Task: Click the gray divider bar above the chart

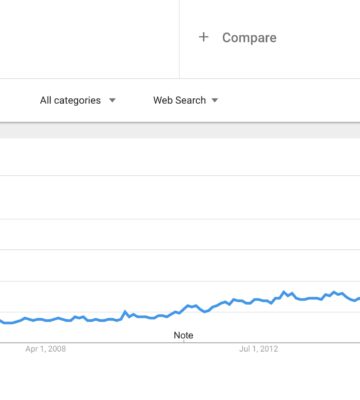Action: point(180,131)
